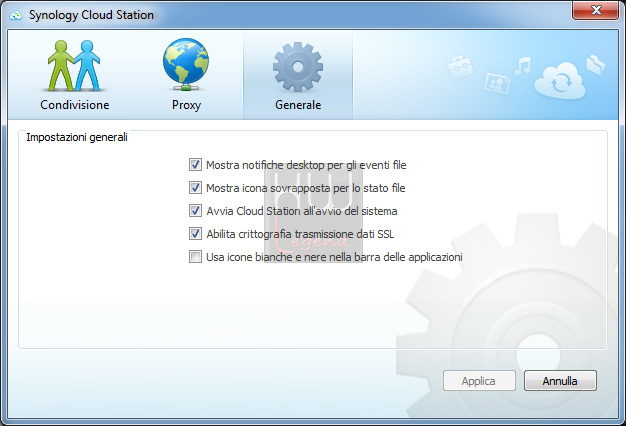Turn off Abilita crittografia trasmissione dati SSL
626x426 pixels.
[195, 234]
